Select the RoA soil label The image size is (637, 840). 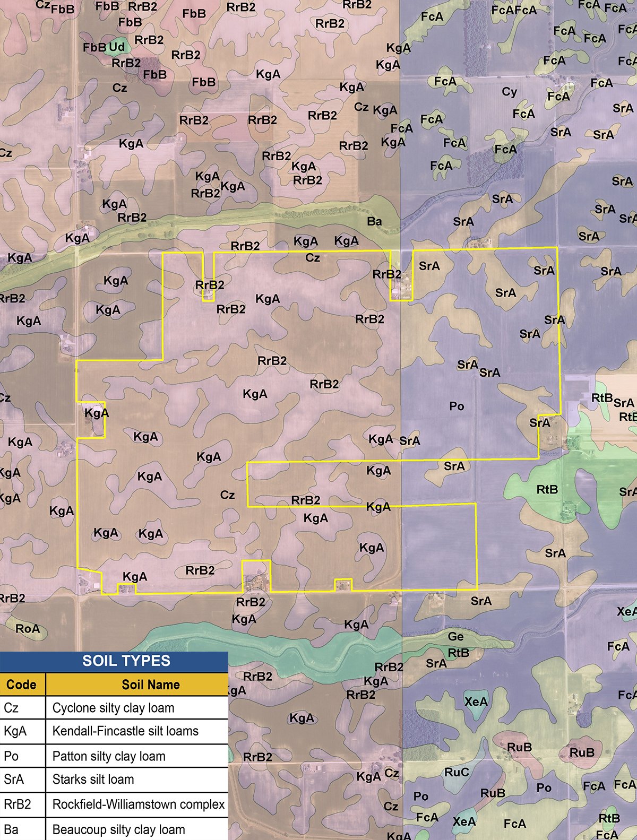click(28, 629)
